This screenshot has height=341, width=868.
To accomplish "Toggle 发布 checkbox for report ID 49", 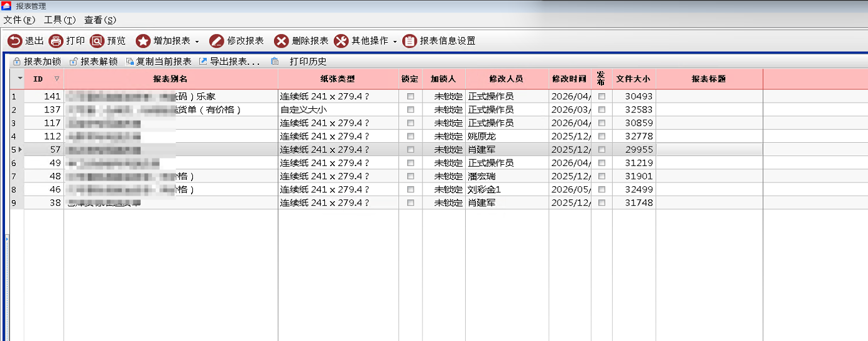I will pos(602,163).
